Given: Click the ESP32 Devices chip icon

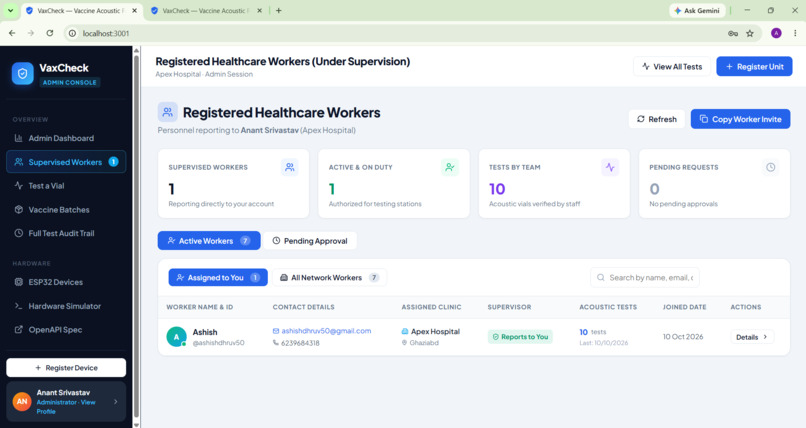Looking at the screenshot, I should tap(19, 282).
